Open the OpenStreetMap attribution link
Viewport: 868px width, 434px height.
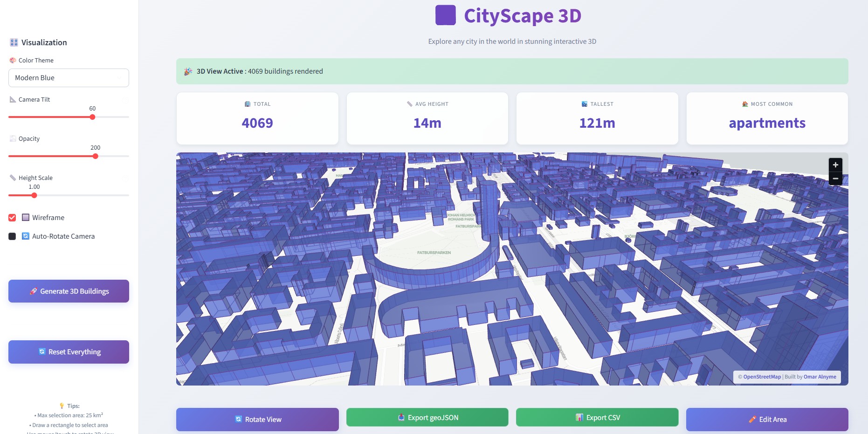click(762, 377)
